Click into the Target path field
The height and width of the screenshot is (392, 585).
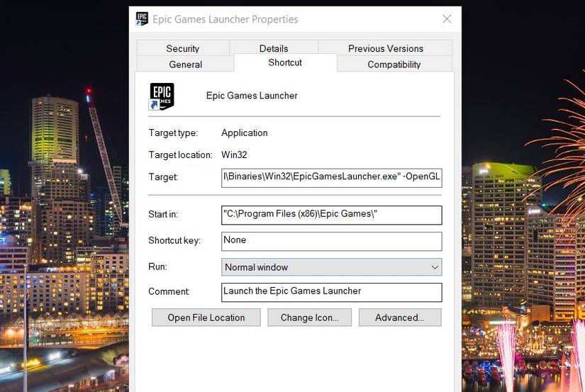point(331,177)
